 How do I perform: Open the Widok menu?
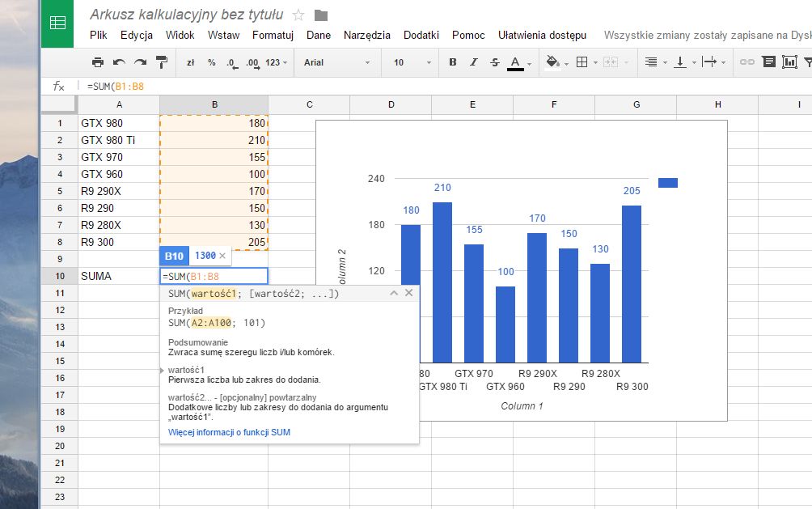coord(180,35)
